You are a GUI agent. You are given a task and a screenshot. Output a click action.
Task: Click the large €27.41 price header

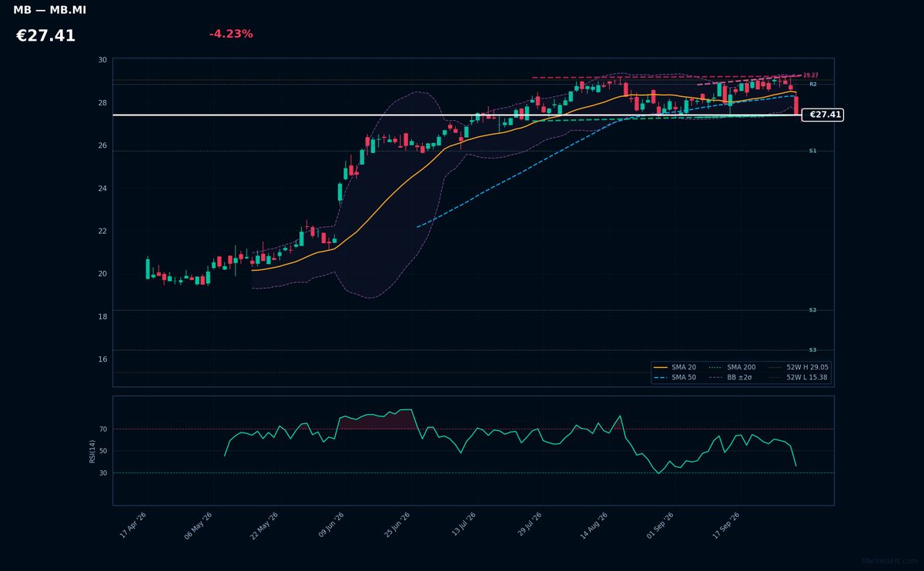(45, 36)
